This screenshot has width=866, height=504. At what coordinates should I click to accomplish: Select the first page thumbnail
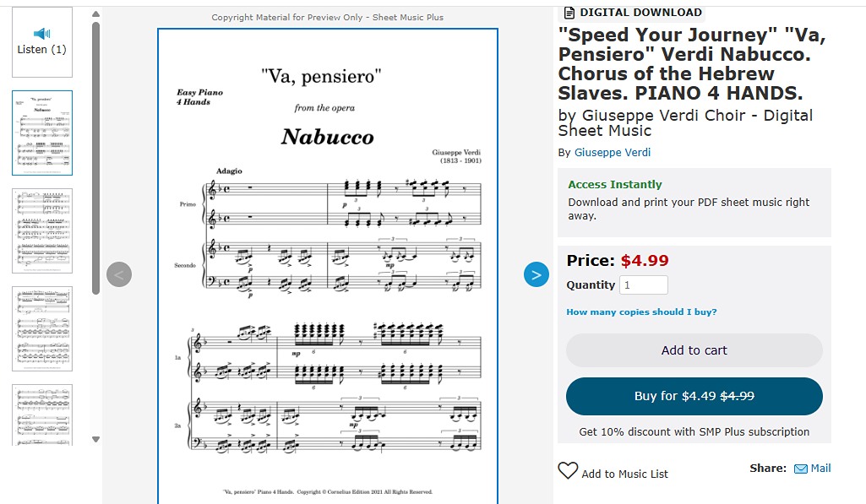click(x=42, y=133)
